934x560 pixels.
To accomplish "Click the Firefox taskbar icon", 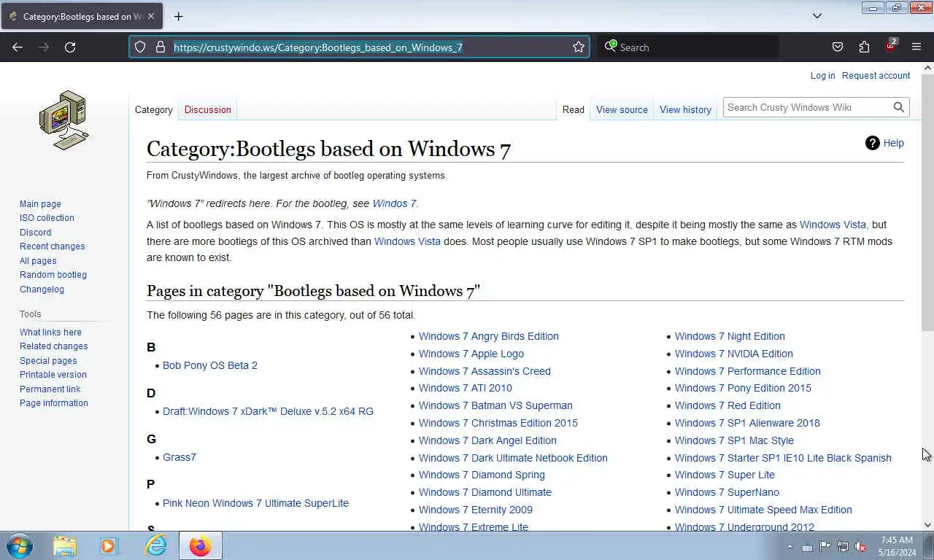I will click(200, 545).
